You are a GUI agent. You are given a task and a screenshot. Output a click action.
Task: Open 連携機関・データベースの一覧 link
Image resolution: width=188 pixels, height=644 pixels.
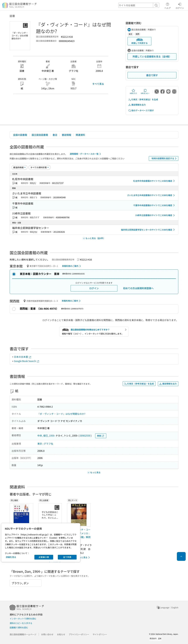(x=85, y=154)
